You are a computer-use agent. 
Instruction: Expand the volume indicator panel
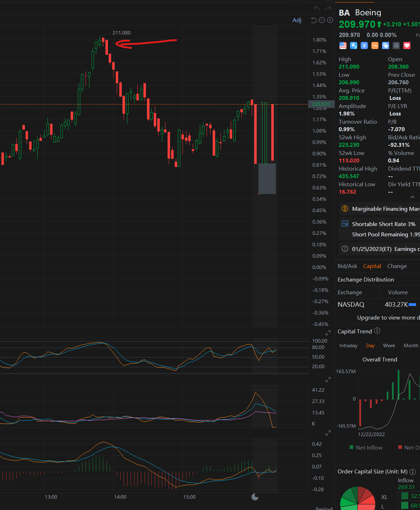[328, 433]
